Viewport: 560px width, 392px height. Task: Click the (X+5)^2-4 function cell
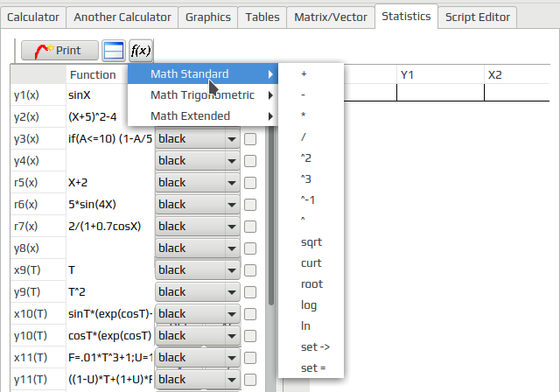coord(97,116)
